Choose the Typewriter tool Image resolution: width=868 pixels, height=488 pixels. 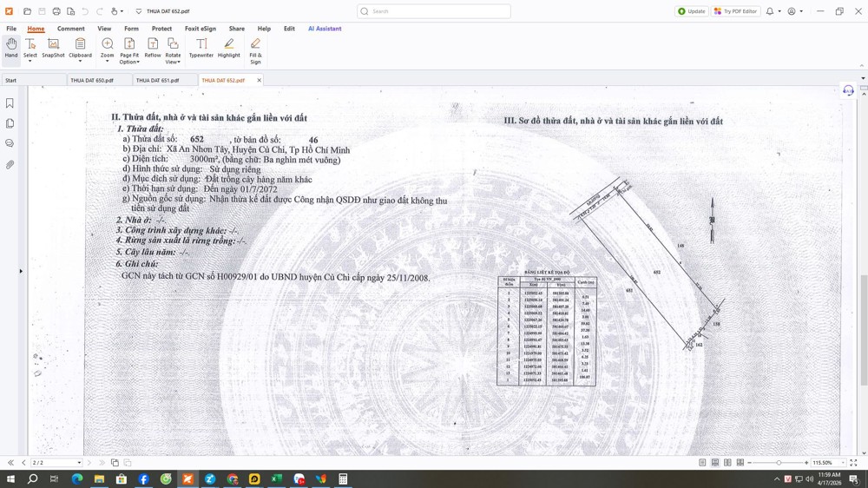(201, 49)
